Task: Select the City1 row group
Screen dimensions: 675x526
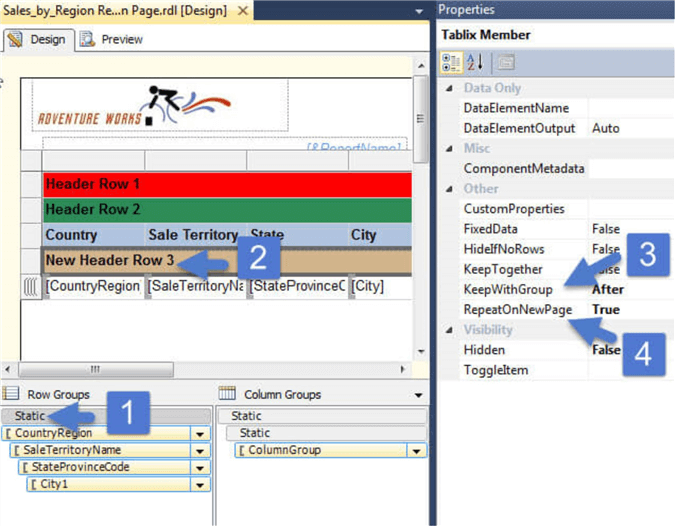Action: pyautogui.click(x=109, y=485)
